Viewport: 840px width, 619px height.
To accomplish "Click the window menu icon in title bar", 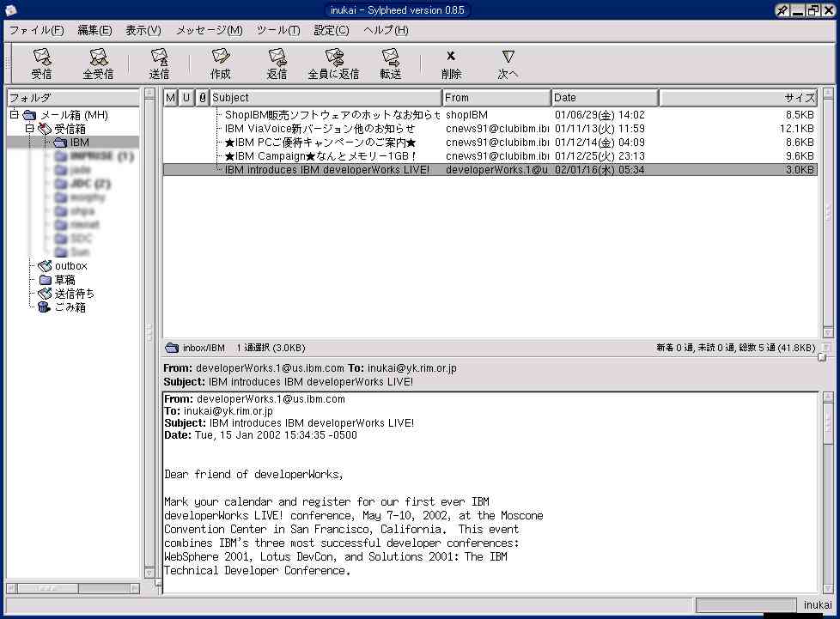I will pyautogui.click(x=10, y=10).
